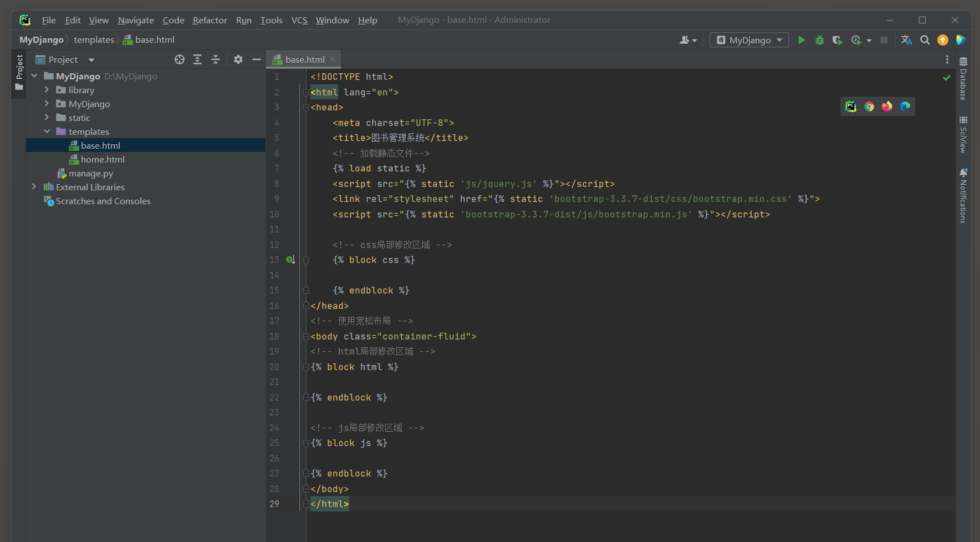The width and height of the screenshot is (980, 542).
Task: Open the SciView tool window
Action: pos(963,135)
